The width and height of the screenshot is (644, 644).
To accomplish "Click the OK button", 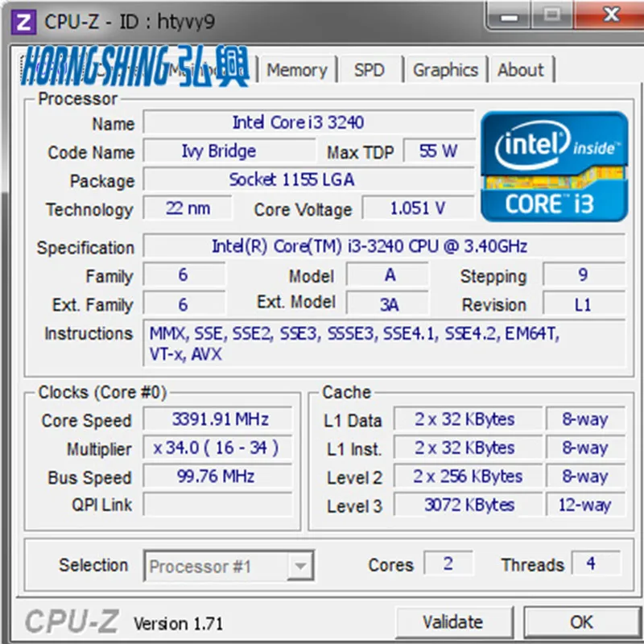I will click(580, 622).
